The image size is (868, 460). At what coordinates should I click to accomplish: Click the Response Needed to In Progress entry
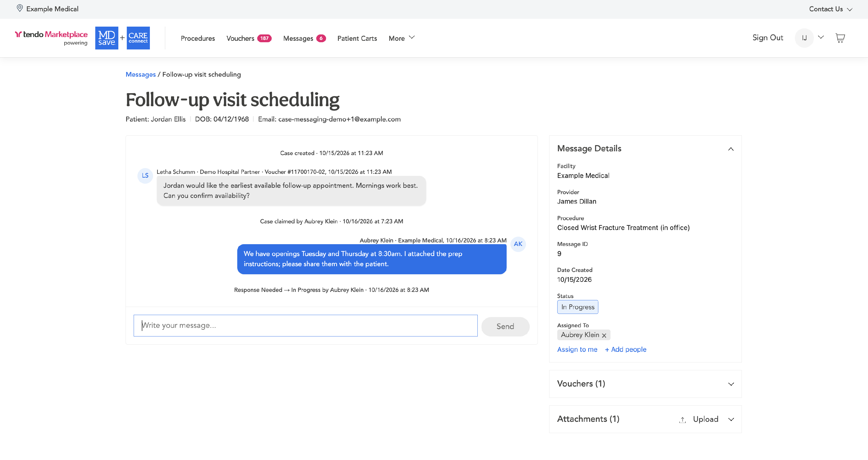click(x=332, y=290)
